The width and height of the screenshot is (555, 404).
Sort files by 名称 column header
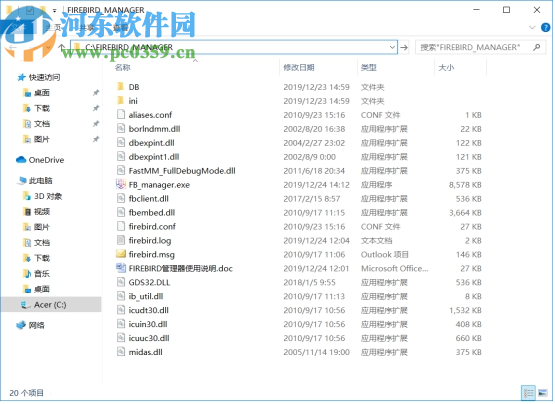tap(122, 67)
